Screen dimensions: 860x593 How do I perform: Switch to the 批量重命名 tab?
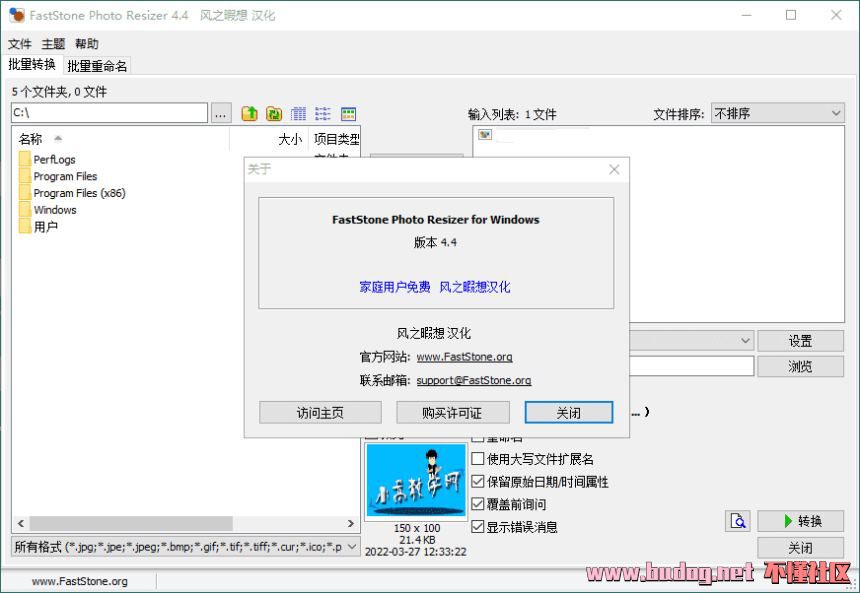coord(97,66)
